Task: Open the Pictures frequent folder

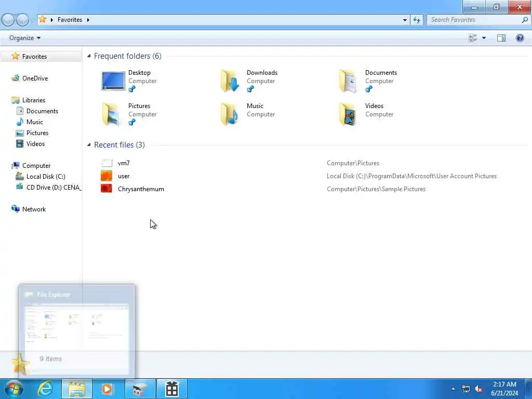Action: click(x=129, y=114)
